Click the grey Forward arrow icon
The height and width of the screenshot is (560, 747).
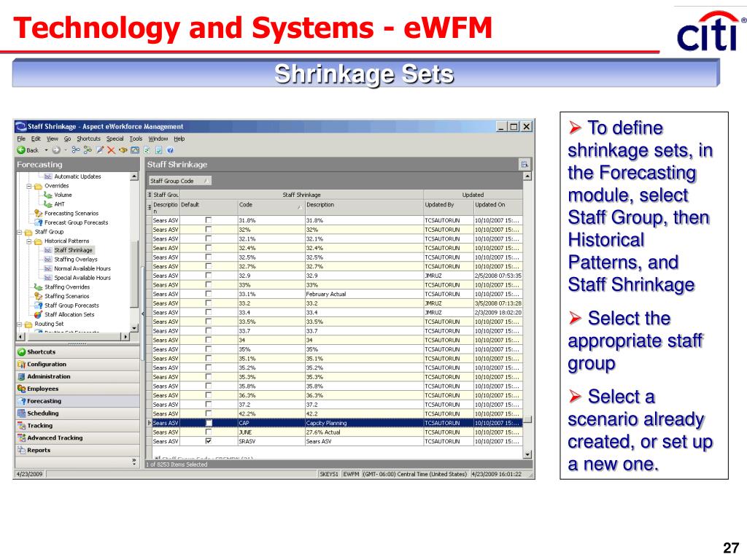pos(55,150)
